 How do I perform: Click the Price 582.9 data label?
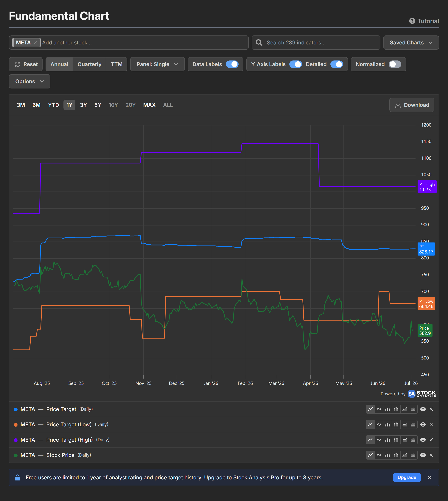(425, 331)
